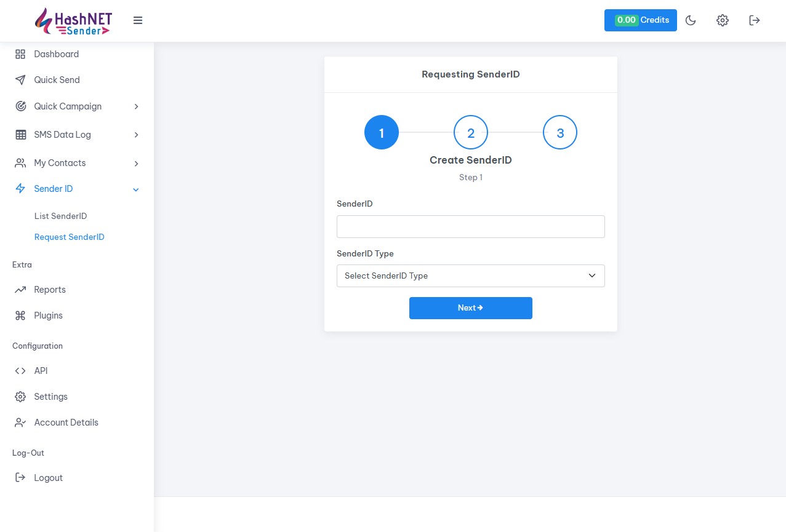The height and width of the screenshot is (532, 786).
Task: Click the API code brackets icon
Action: pos(20,371)
